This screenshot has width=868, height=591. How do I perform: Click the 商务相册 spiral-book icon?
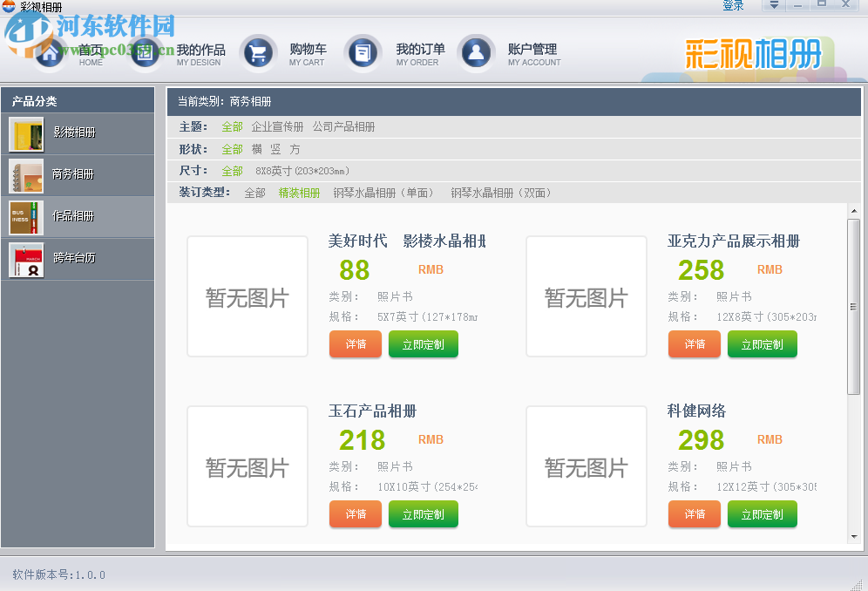point(25,175)
